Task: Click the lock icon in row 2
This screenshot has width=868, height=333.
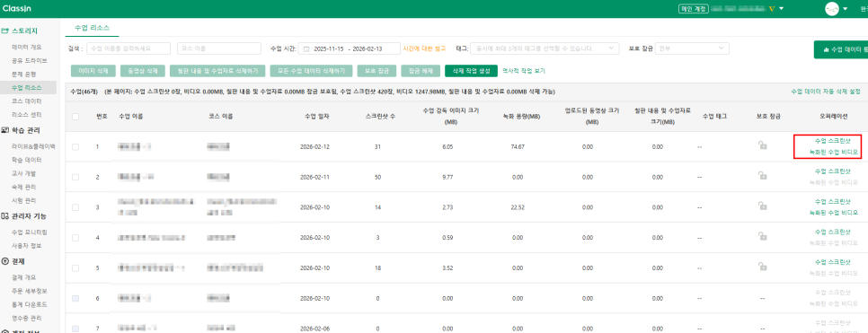Action: click(x=762, y=176)
